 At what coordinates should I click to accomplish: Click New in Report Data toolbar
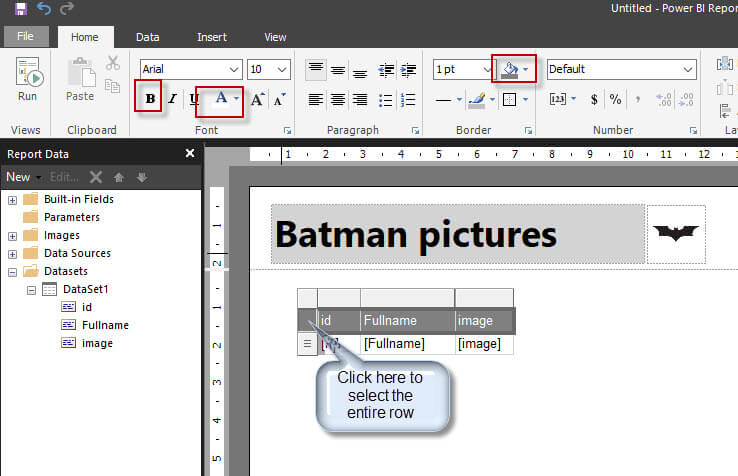tap(18, 177)
